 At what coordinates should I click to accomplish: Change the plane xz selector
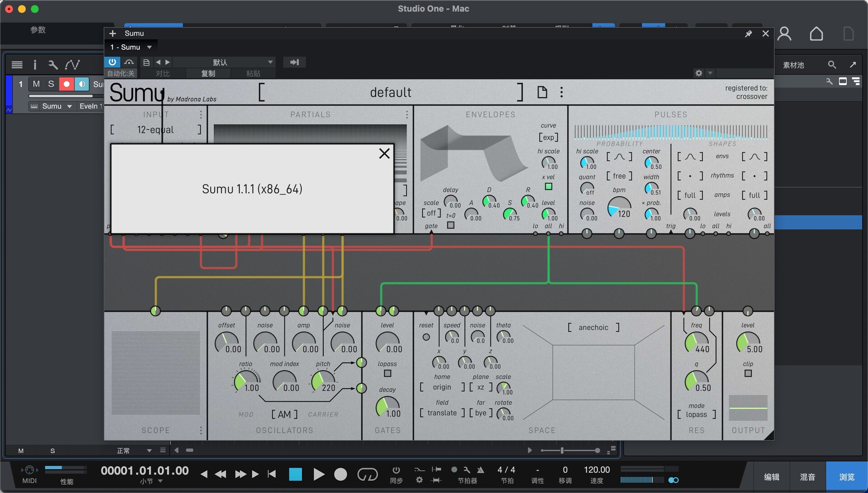481,387
